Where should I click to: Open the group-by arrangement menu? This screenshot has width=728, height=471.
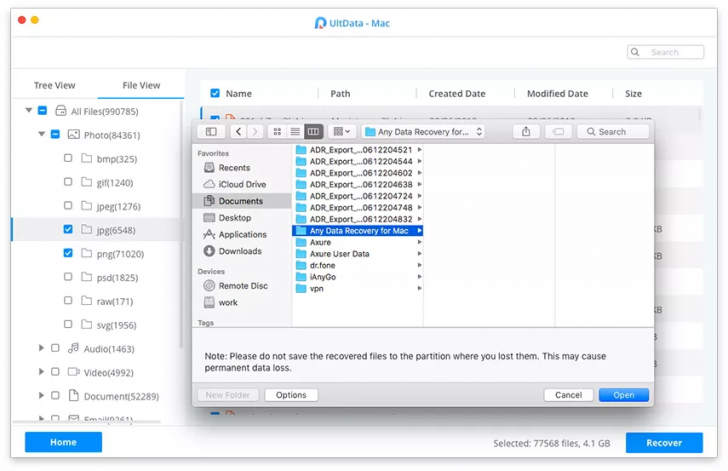pyautogui.click(x=342, y=132)
